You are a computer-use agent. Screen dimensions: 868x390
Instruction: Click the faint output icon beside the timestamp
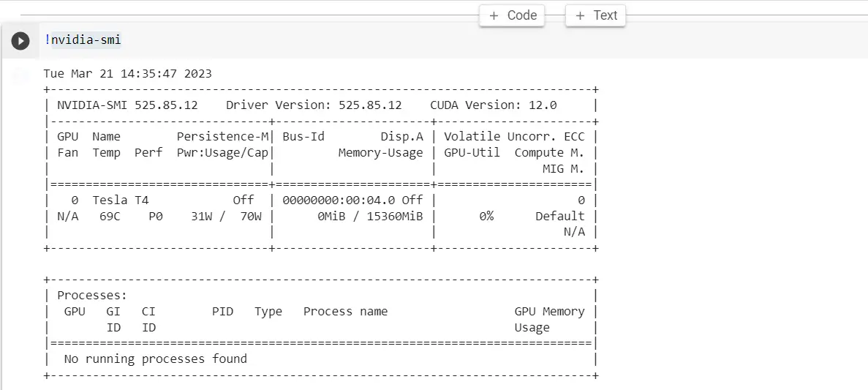pyautogui.click(x=20, y=75)
